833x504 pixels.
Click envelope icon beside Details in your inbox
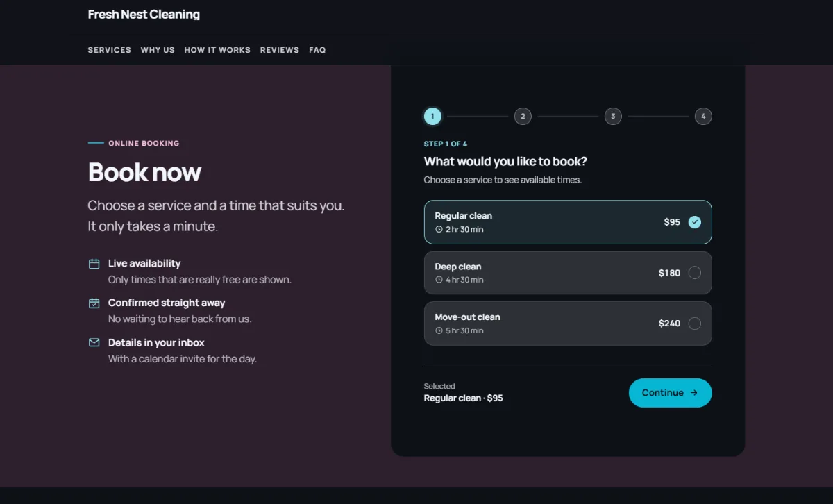(x=94, y=343)
